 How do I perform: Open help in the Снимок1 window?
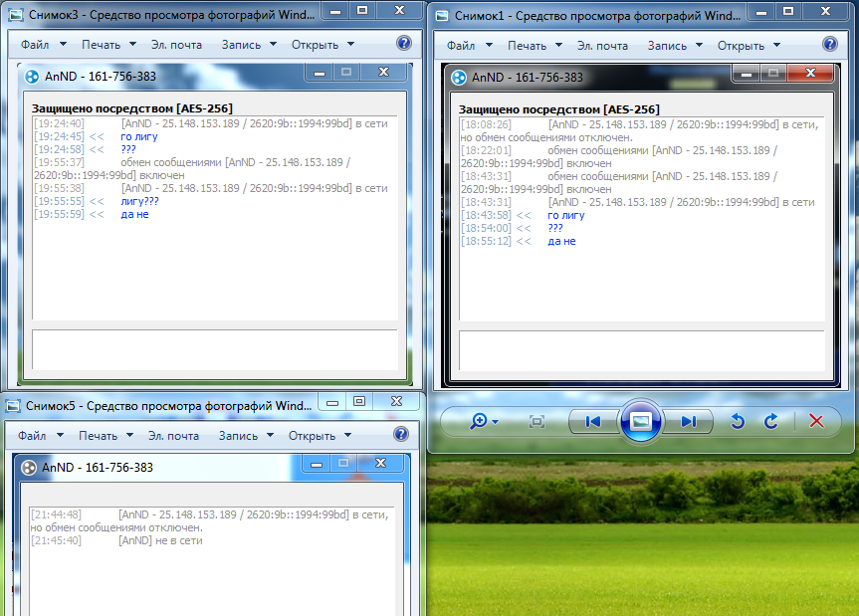830,45
